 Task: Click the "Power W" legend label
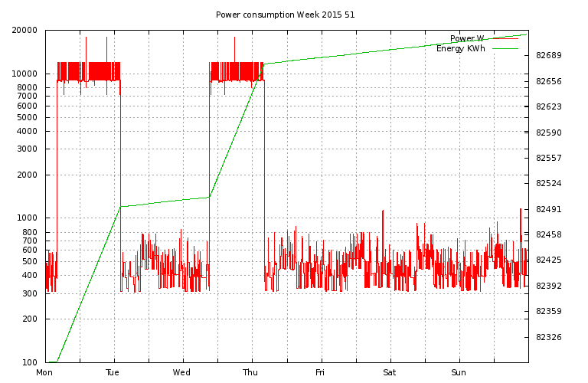467,38
